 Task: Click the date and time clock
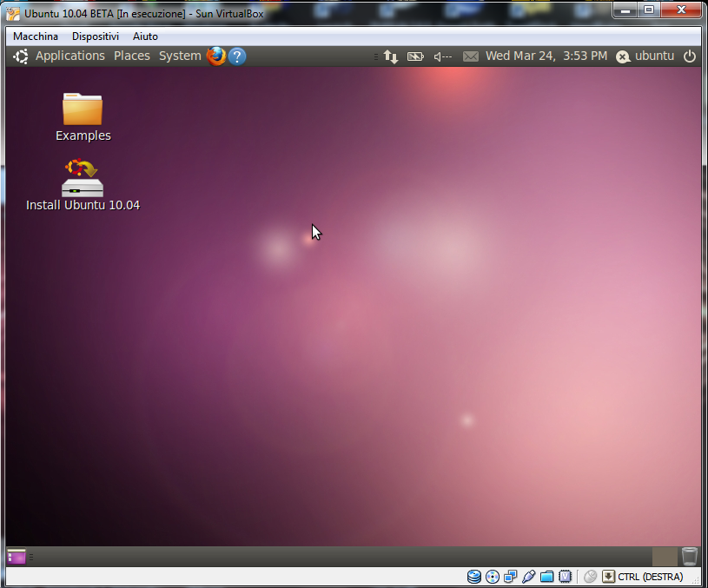(546, 56)
